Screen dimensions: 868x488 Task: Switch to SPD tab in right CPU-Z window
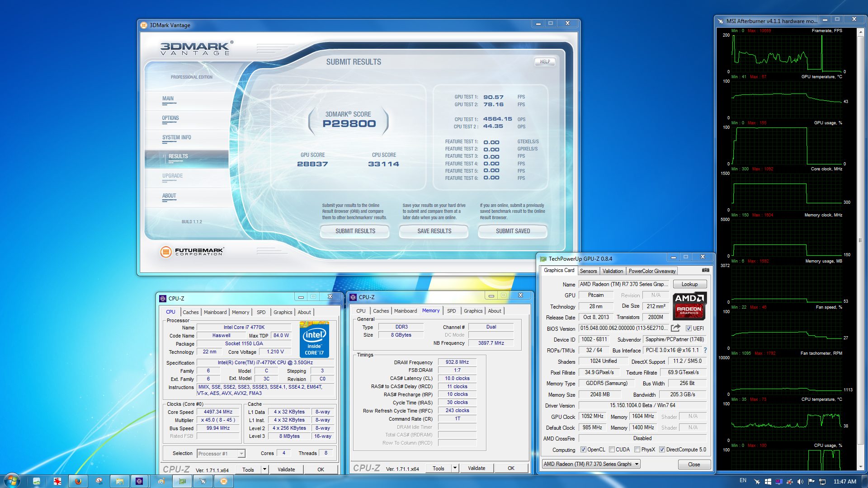(451, 311)
